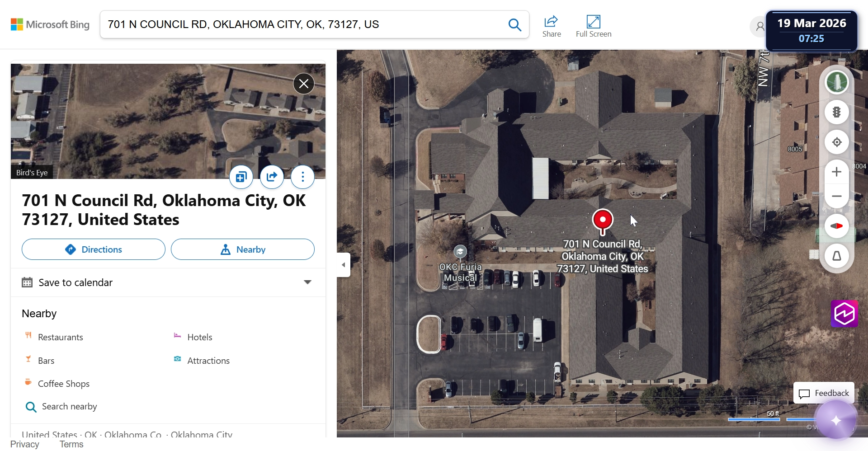Toggle the traffic light layer
Viewport: 868px width, 451px height.
(837, 112)
